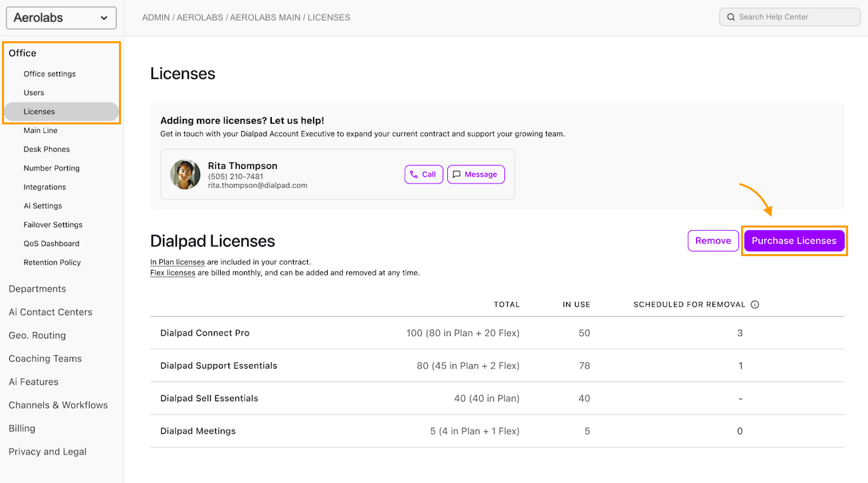Click AEROLABS MAIN in the breadcrumb
Viewport: 868px width, 483px height.
coord(265,17)
